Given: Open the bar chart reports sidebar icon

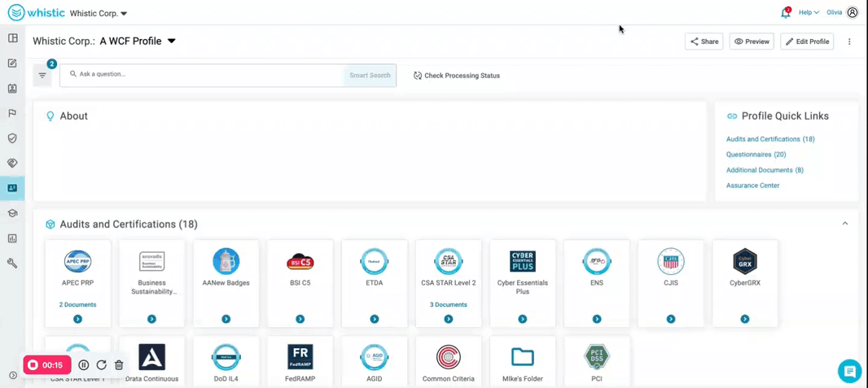Looking at the screenshot, I should point(12,238).
